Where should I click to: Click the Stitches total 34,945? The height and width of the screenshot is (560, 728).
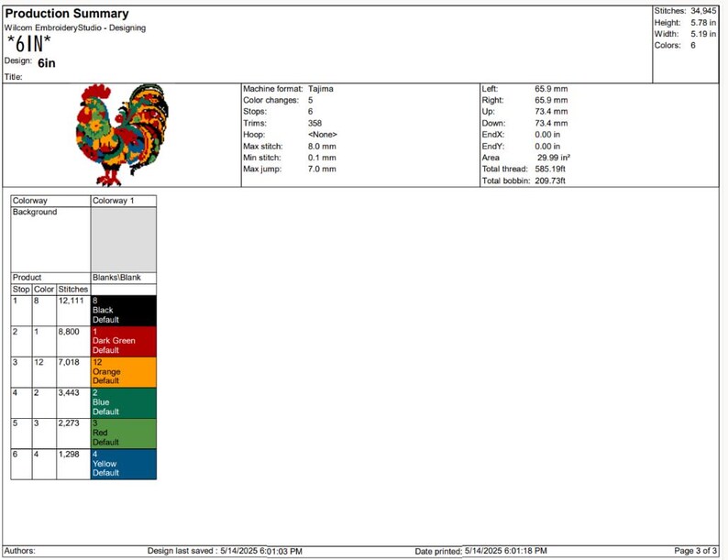703,11
